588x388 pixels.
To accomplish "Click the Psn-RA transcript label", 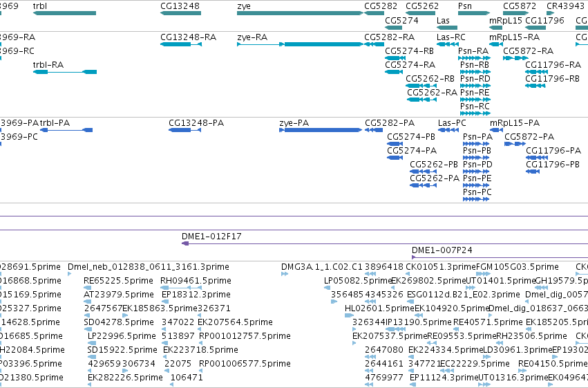I will (x=473, y=51).
